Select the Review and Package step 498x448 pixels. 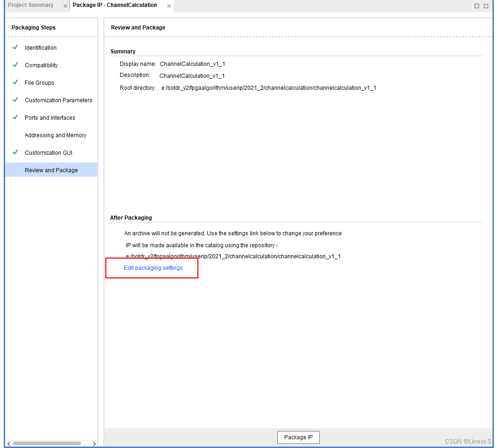pyautogui.click(x=51, y=170)
